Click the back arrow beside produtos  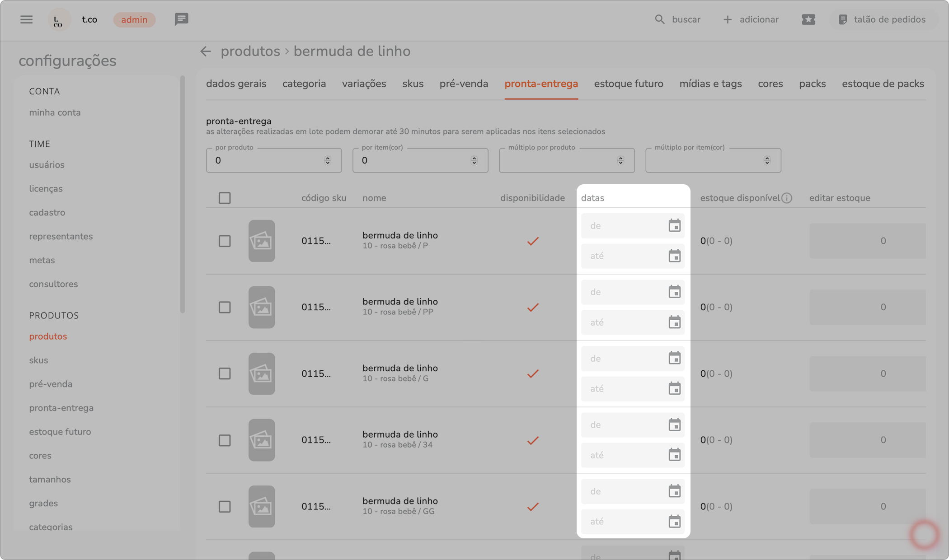pyautogui.click(x=206, y=51)
